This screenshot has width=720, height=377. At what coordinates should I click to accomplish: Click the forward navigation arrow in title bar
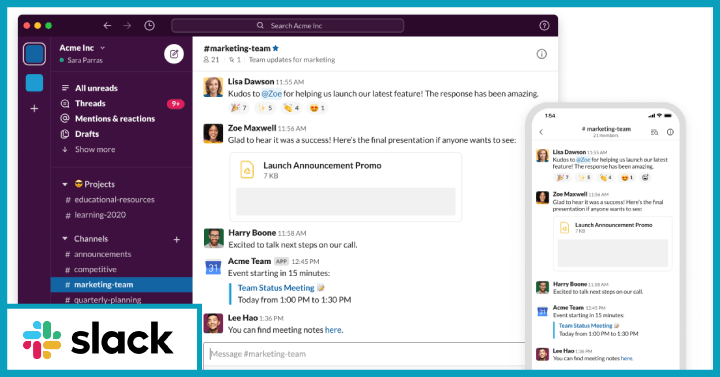tap(127, 26)
